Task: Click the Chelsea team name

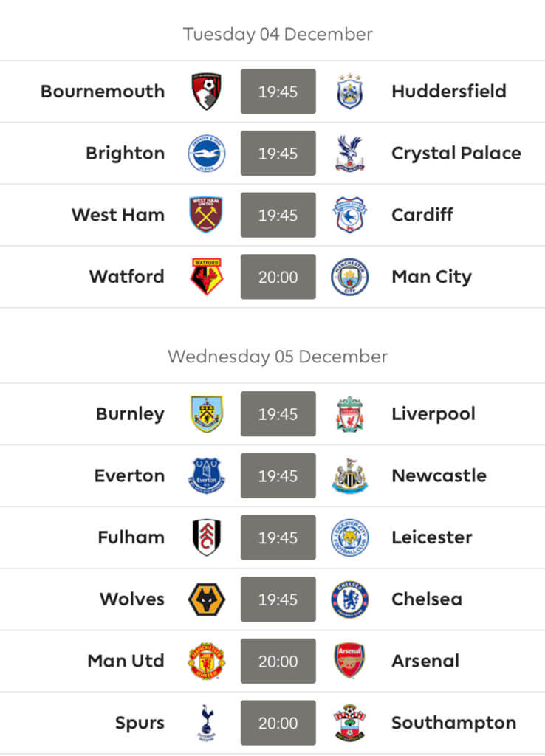Action: click(x=427, y=599)
